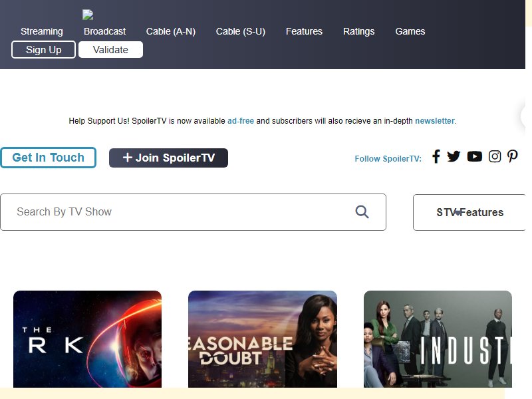Image resolution: width=532 pixels, height=399 pixels.
Task: Open SpoilerTV Facebook page icon
Action: click(436, 156)
